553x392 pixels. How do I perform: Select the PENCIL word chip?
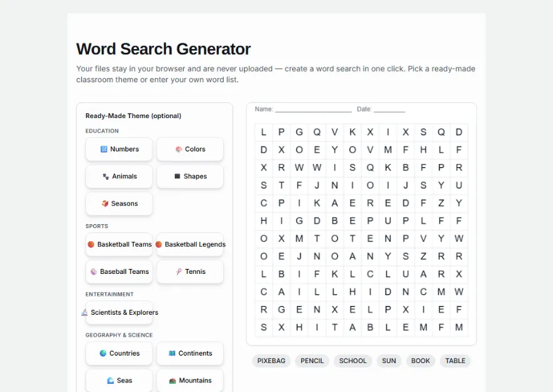tap(312, 361)
